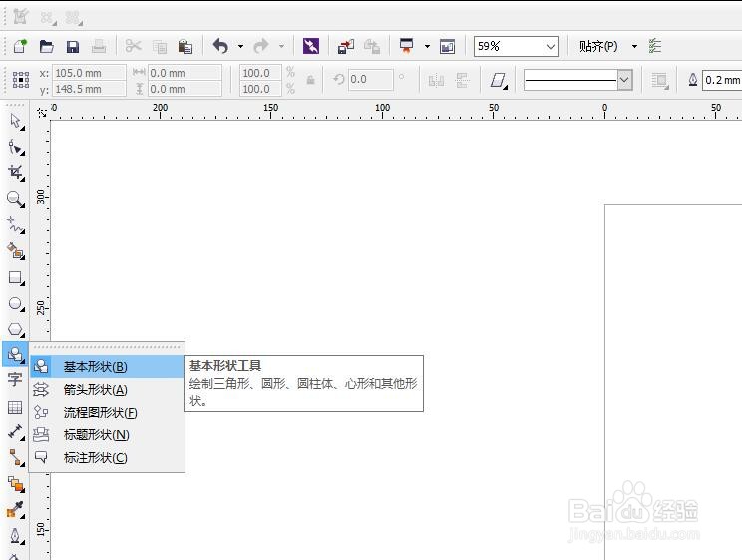Viewport: 742px width, 560px height.
Task: Click the Welcome screen icon
Action: (x=447, y=46)
